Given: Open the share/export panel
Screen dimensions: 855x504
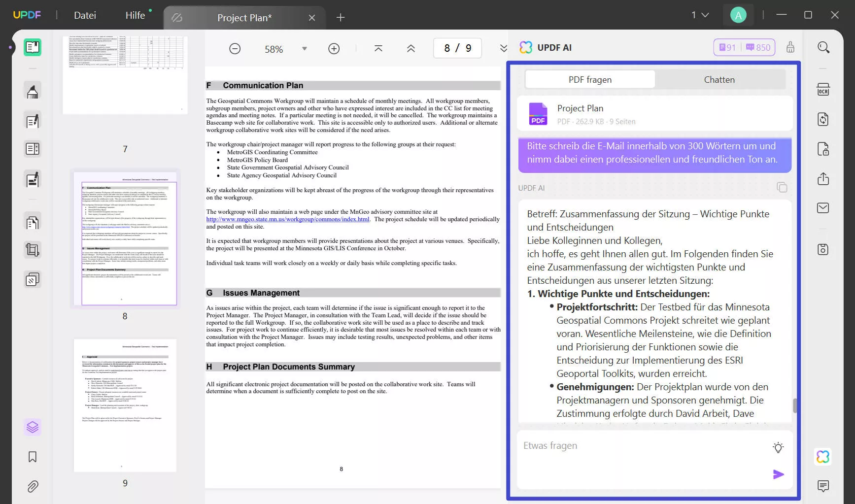Looking at the screenshot, I should click(x=823, y=179).
